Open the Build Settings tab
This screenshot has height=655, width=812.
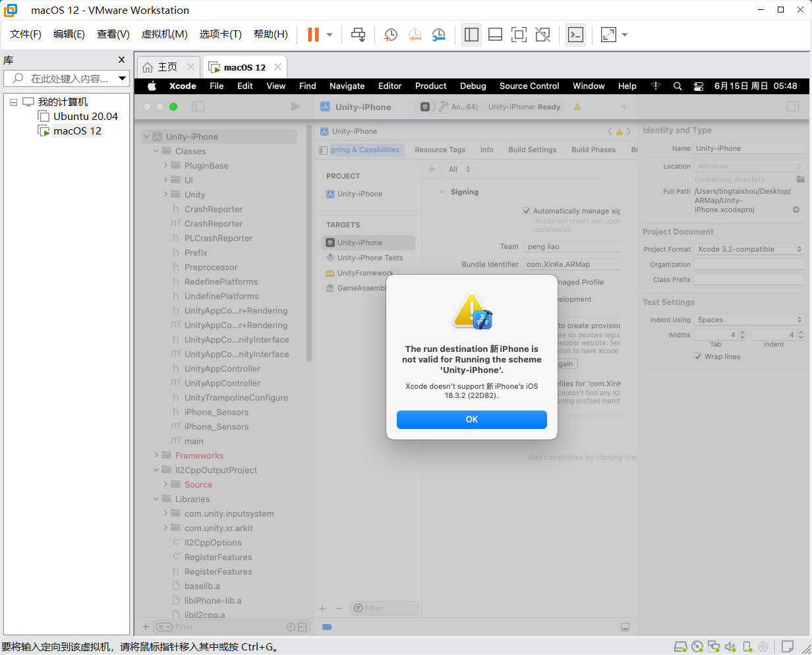(x=533, y=150)
